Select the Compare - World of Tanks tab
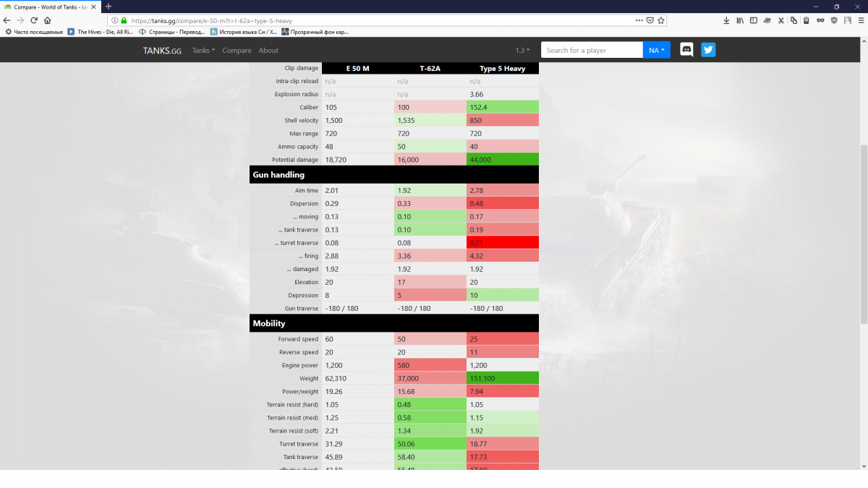This screenshot has height=488, width=868. point(51,7)
